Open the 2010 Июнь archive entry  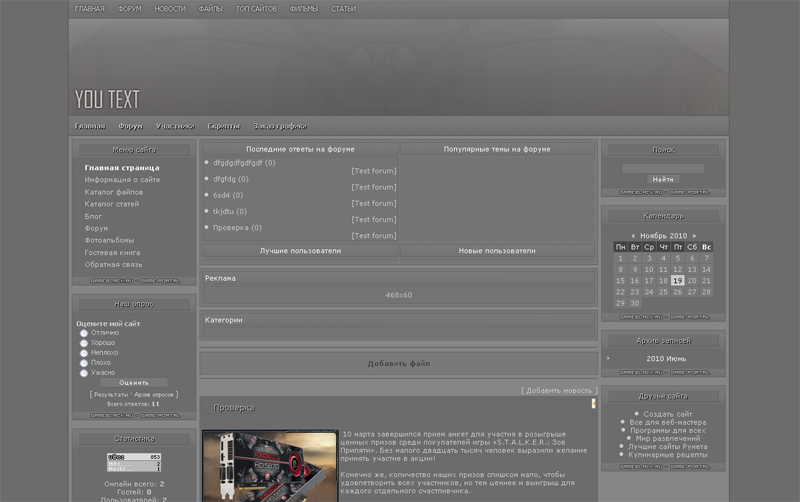666,359
